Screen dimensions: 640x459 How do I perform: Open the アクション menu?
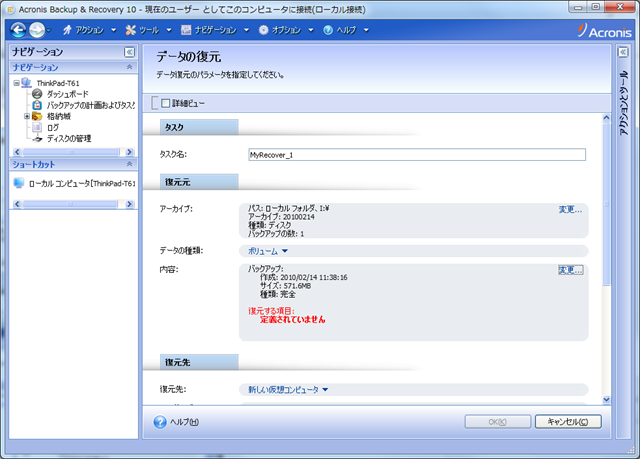click(90, 30)
